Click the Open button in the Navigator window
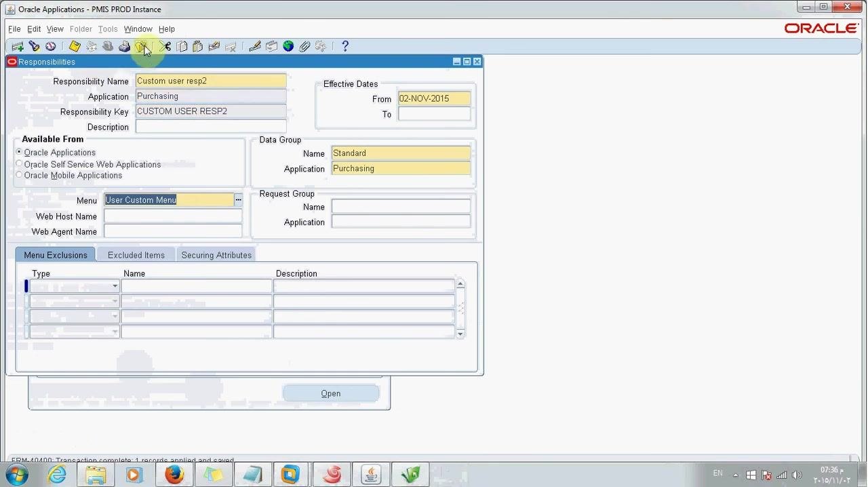Image resolution: width=868 pixels, height=487 pixels. tap(331, 393)
